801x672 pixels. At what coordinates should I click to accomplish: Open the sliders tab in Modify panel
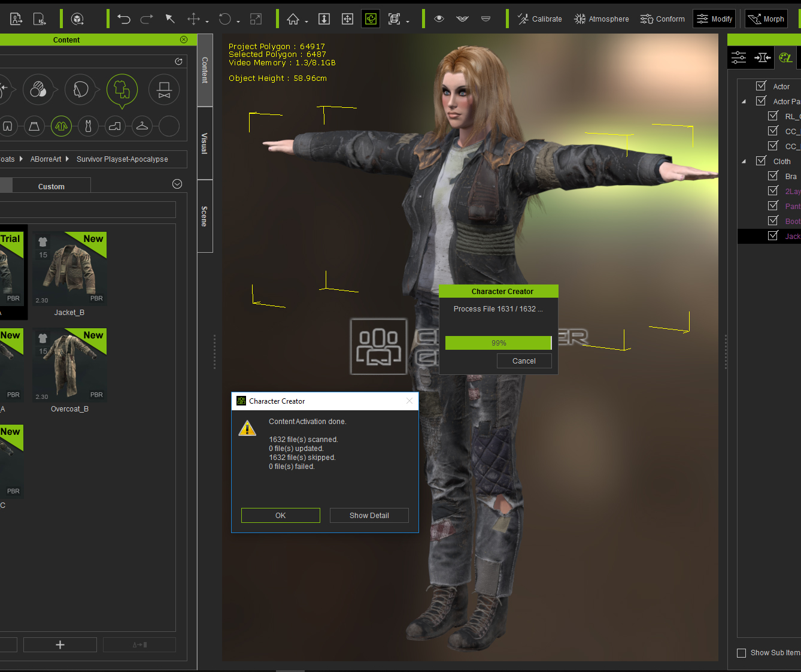coord(739,57)
